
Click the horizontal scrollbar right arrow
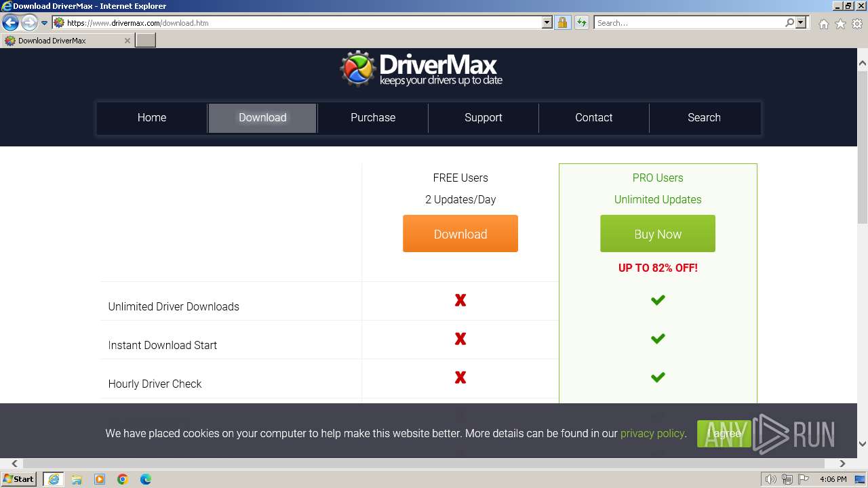pos(842,464)
